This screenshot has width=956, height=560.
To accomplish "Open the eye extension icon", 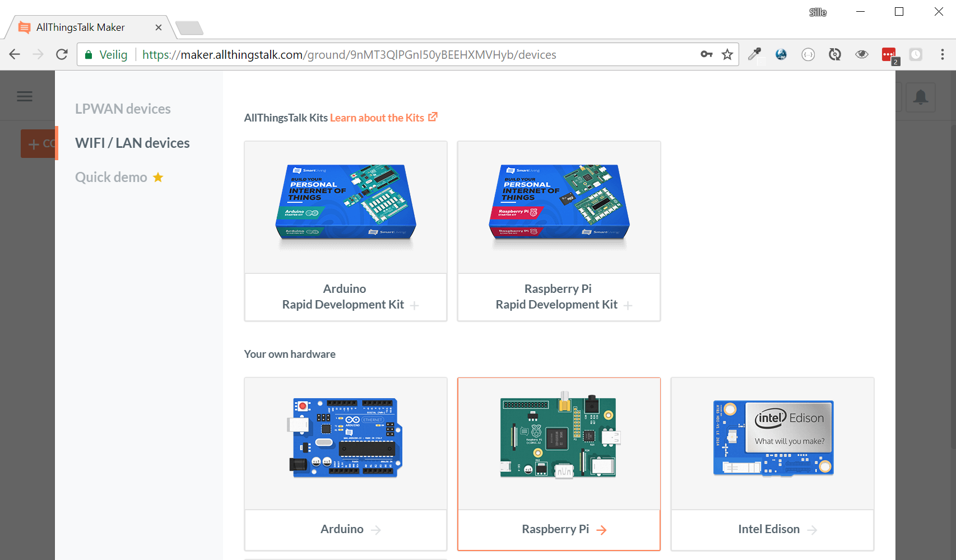I will (x=862, y=54).
